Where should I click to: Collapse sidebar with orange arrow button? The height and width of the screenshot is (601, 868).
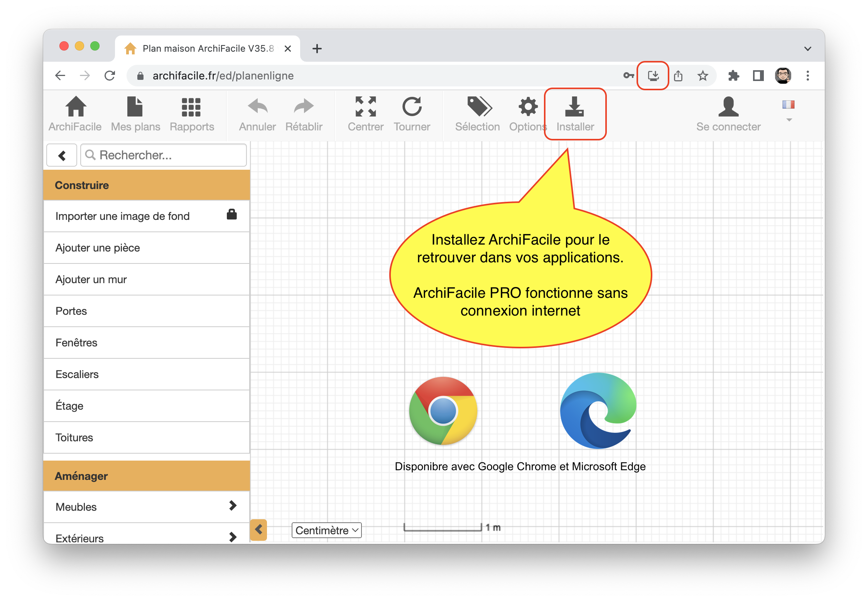click(x=258, y=530)
